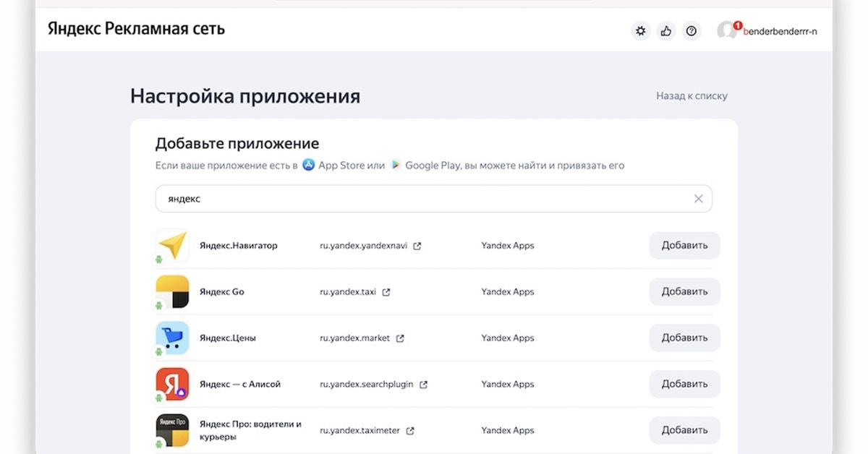The height and width of the screenshot is (454, 868).
Task: Open external link for ru.yandex.searchplugin
Action: pyautogui.click(x=424, y=385)
